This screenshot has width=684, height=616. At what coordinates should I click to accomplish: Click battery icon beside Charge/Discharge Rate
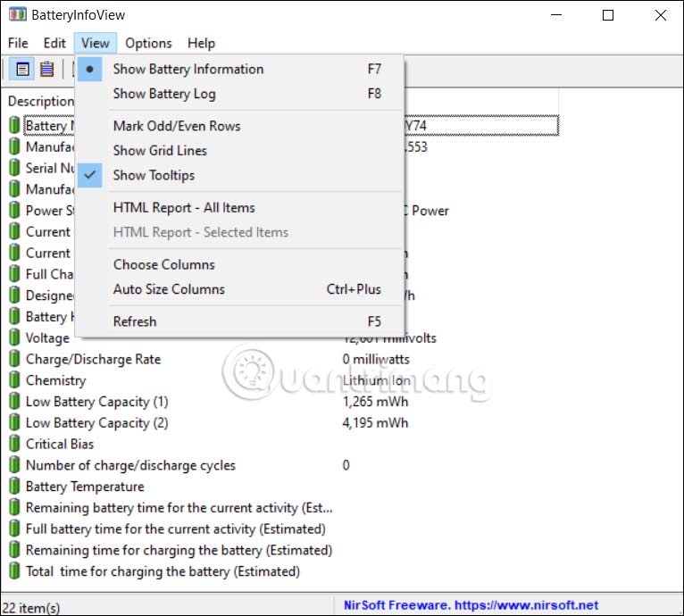pyautogui.click(x=14, y=359)
